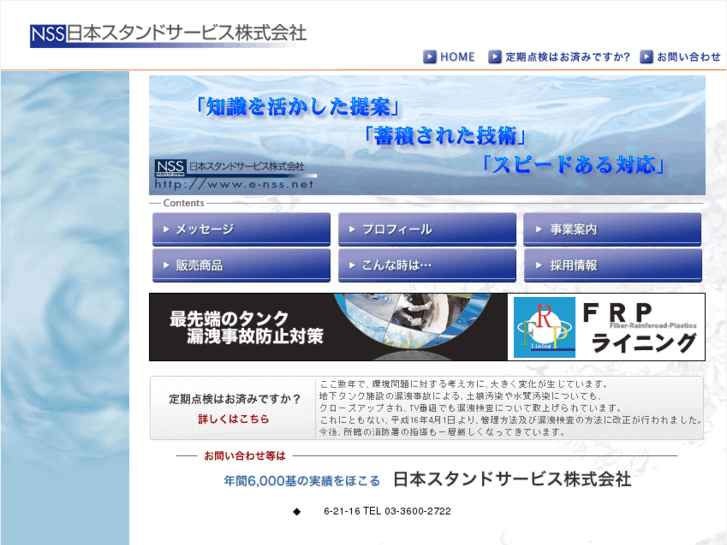Viewport: 727px width, 545px height.
Task: Click the 日本スタンドサービス株式会社 footer company name
Action: [x=512, y=480]
